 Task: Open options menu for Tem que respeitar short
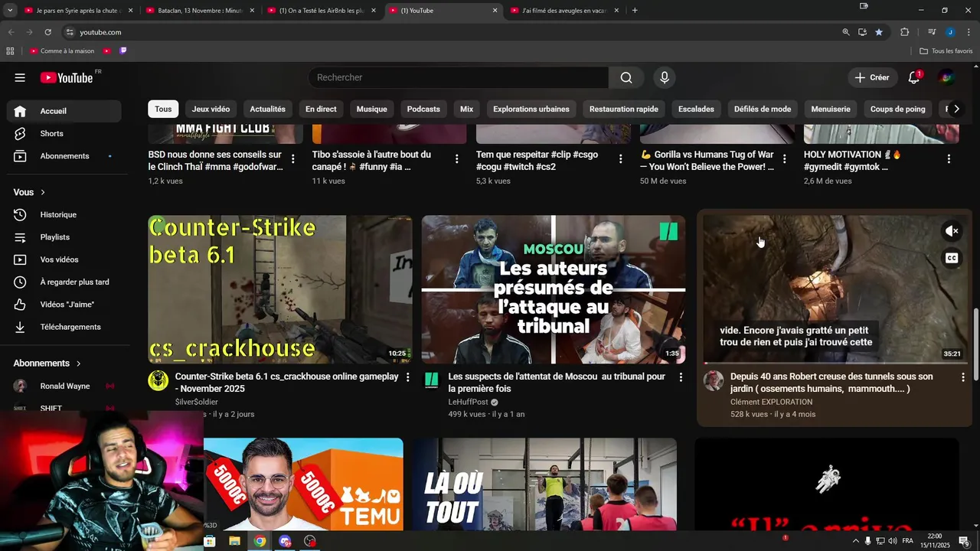coord(621,159)
